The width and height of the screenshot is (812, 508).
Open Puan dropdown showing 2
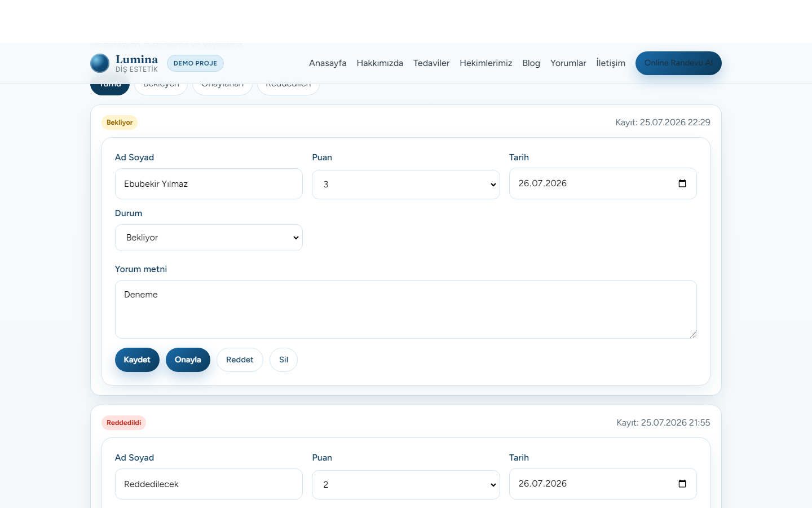406,485
